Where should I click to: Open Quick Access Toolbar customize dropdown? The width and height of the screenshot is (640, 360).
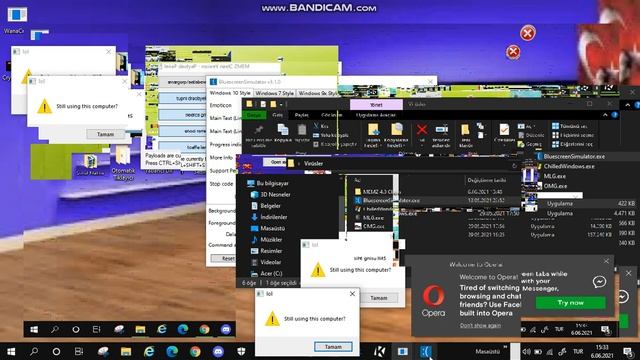point(281,105)
